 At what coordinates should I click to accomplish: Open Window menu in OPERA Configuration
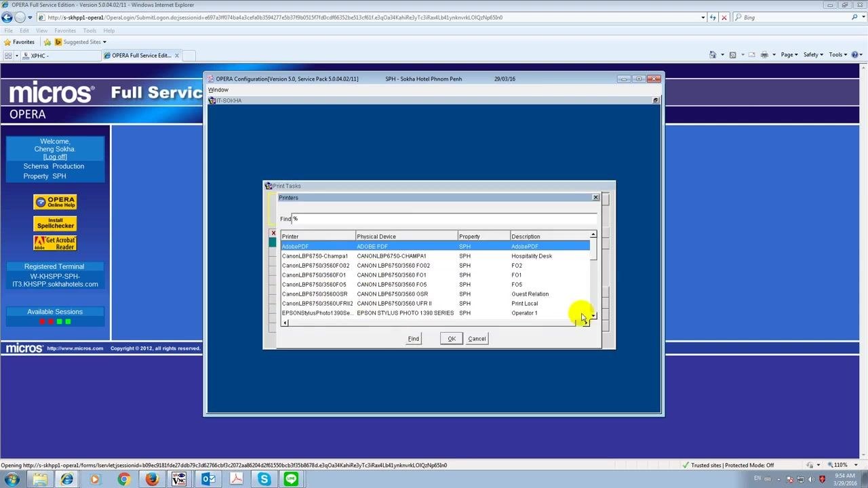pyautogui.click(x=218, y=90)
